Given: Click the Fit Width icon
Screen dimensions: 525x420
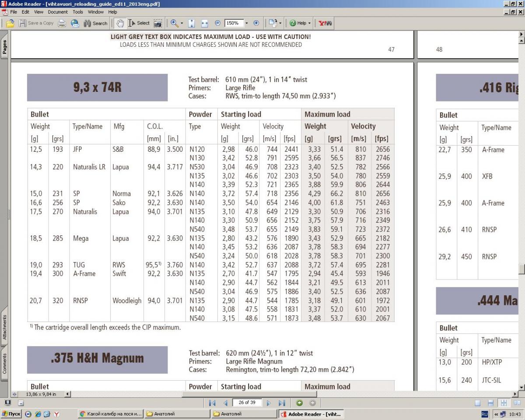Looking at the screenshot, I should click(x=204, y=23).
